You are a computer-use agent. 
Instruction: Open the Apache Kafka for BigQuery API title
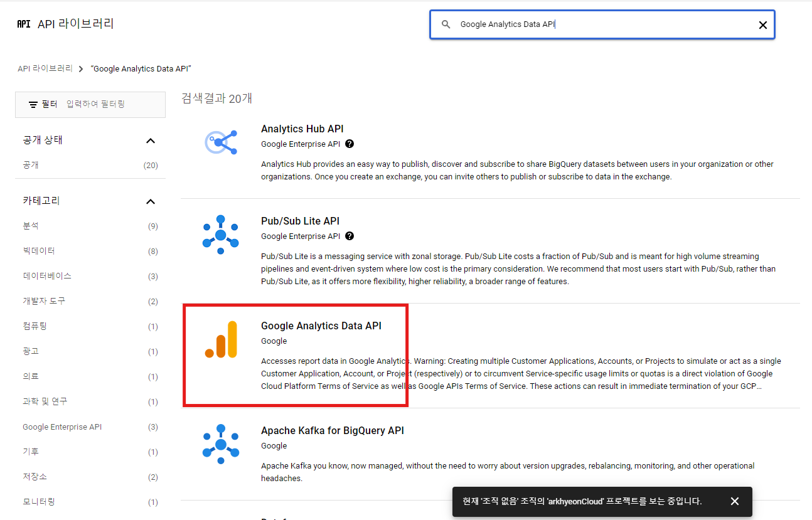(x=333, y=430)
